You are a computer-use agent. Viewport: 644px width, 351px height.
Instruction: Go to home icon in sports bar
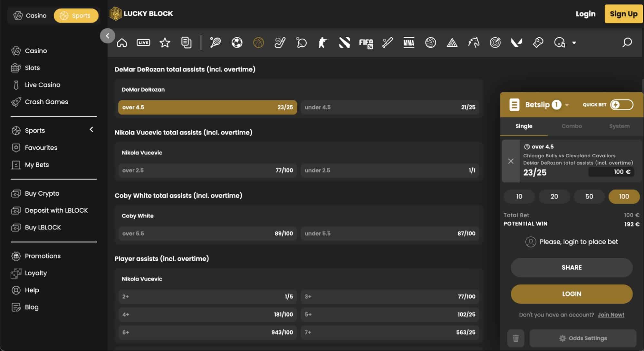pyautogui.click(x=122, y=42)
